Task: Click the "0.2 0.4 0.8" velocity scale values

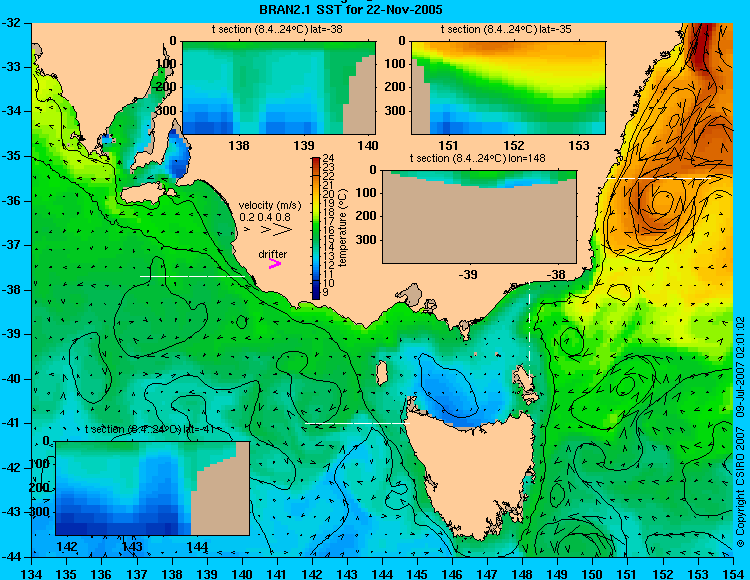Action: click(x=265, y=217)
